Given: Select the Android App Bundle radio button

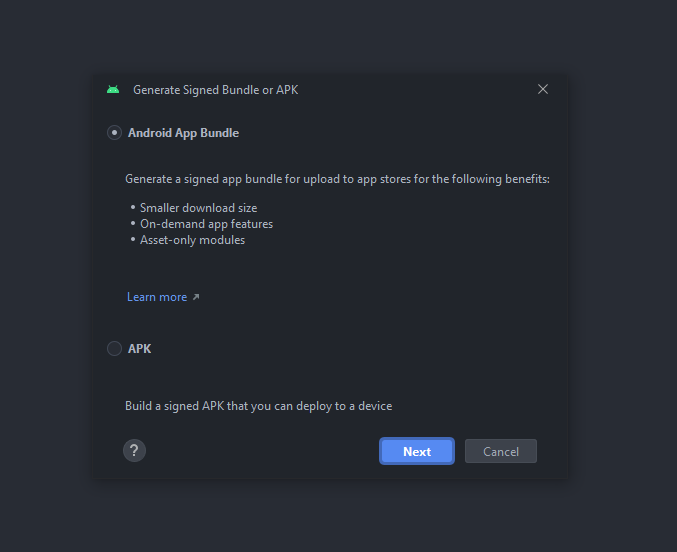Looking at the screenshot, I should (115, 132).
